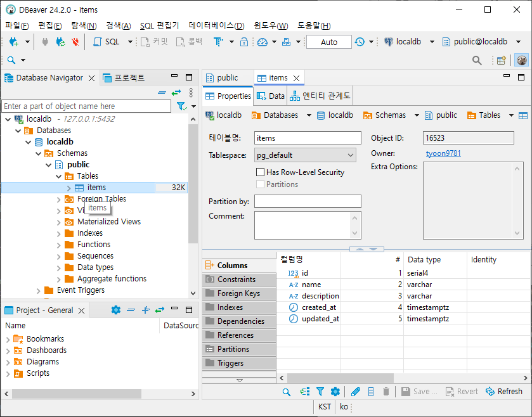Click the New Database Connection plug icon
532x417 pixels.
tap(14, 42)
